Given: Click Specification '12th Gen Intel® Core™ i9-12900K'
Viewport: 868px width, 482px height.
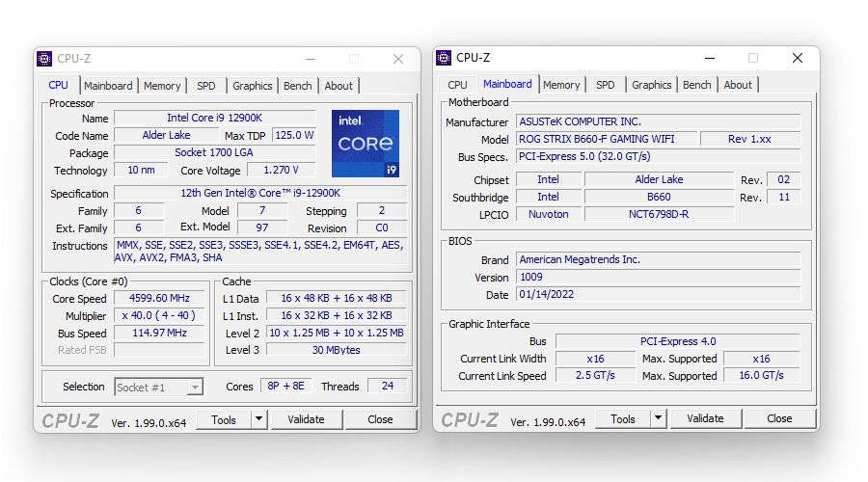Looking at the screenshot, I should pos(260,193).
